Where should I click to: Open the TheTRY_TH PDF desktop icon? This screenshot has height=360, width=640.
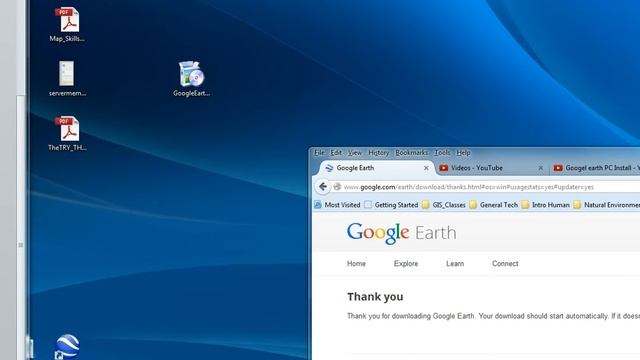click(67, 133)
